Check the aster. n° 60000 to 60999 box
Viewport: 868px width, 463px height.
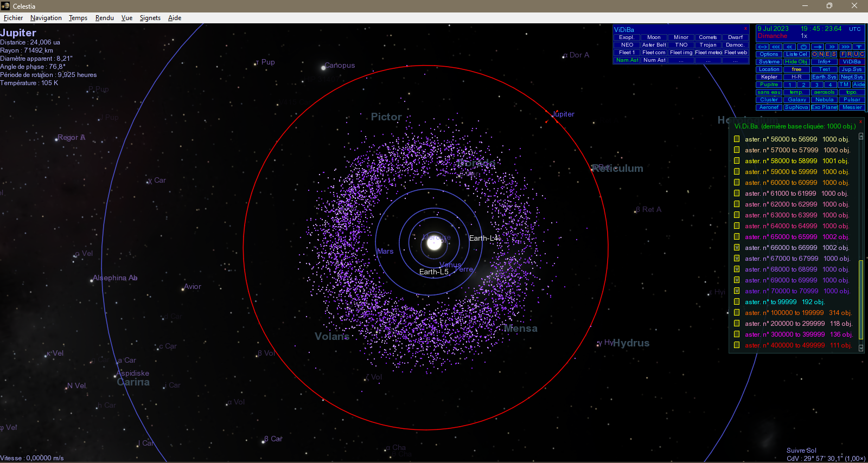[x=737, y=182]
